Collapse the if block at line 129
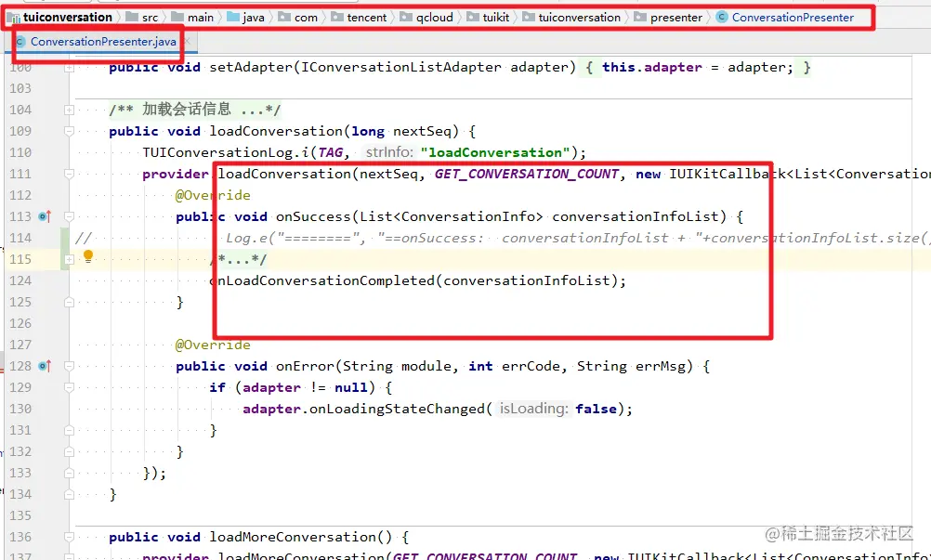This screenshot has height=560, width=931. [x=69, y=387]
